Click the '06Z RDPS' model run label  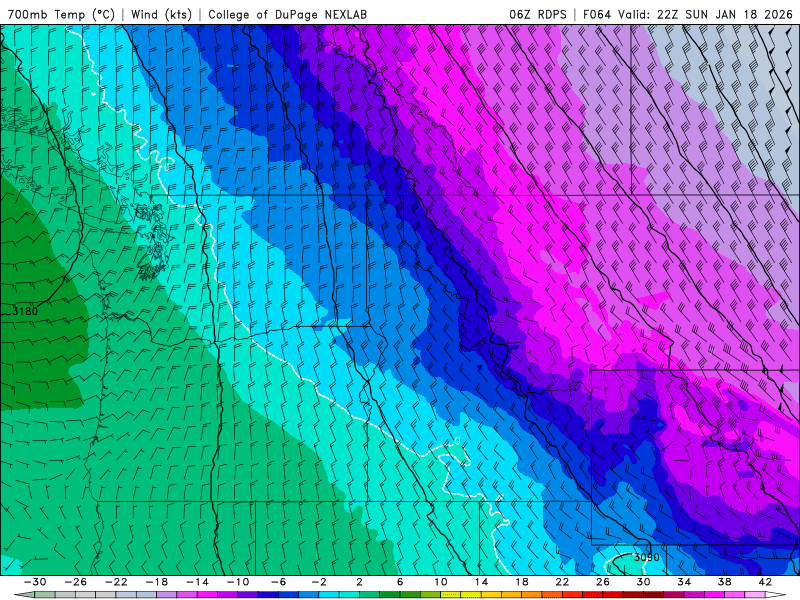tap(538, 14)
